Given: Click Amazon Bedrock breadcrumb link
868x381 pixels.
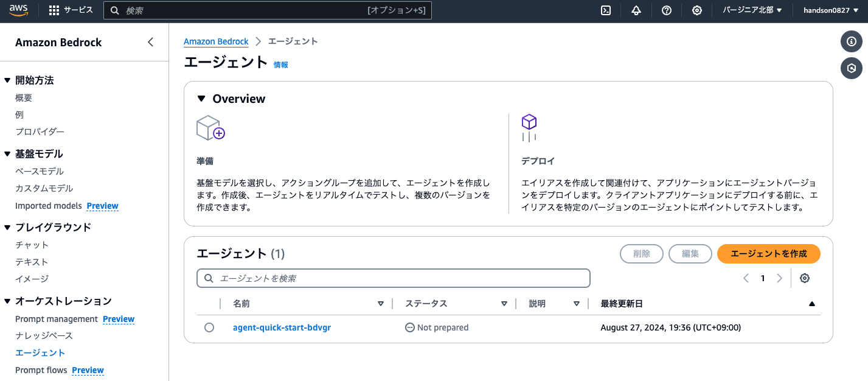Looking at the screenshot, I should [216, 41].
